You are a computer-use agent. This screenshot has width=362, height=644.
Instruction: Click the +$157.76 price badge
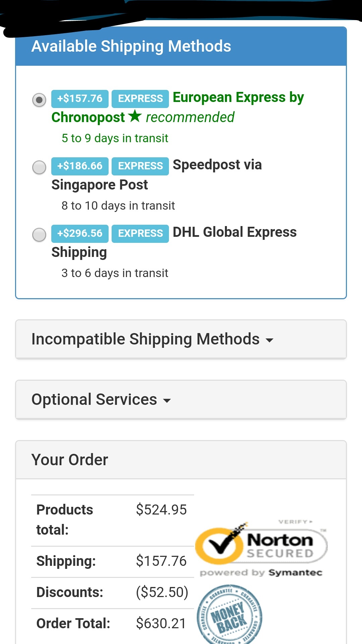point(80,99)
